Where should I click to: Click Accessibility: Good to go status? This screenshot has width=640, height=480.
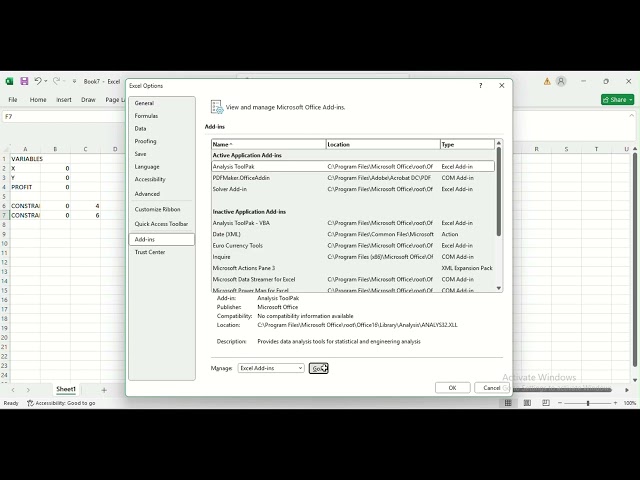click(61, 403)
